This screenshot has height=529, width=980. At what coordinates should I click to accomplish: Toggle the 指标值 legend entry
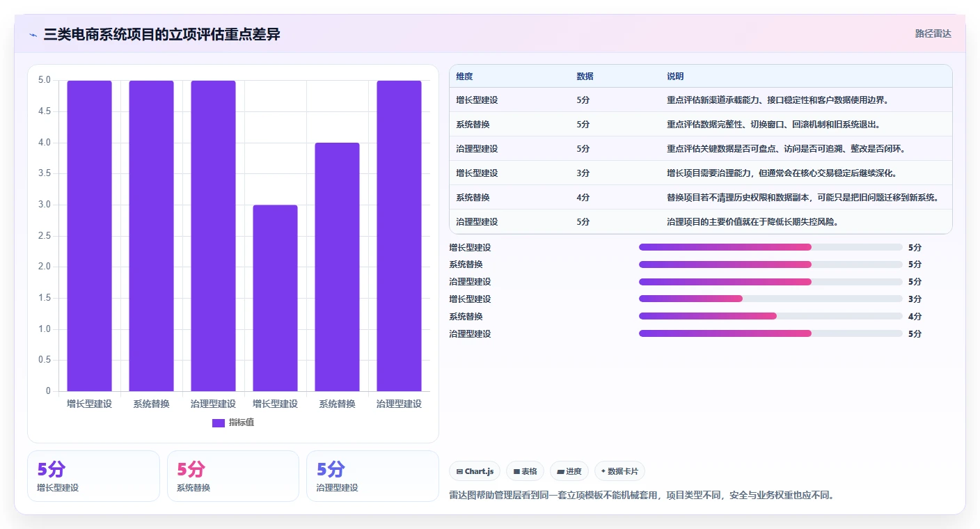click(233, 423)
